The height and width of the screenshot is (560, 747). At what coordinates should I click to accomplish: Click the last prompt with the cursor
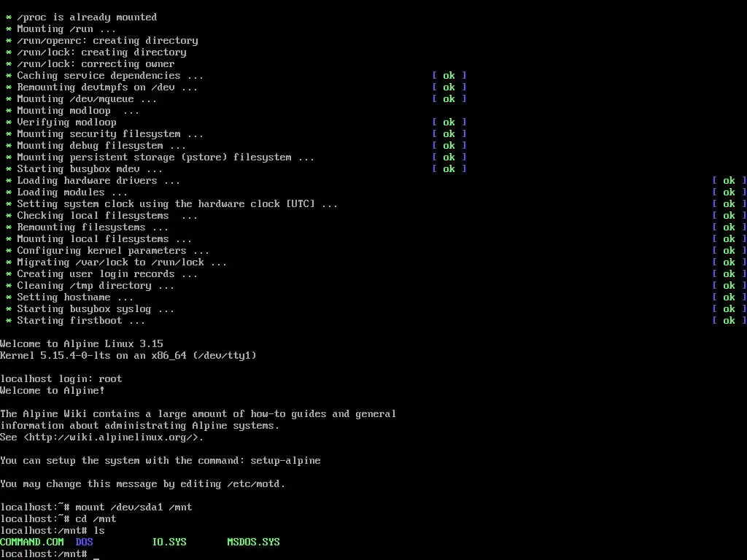click(50, 554)
